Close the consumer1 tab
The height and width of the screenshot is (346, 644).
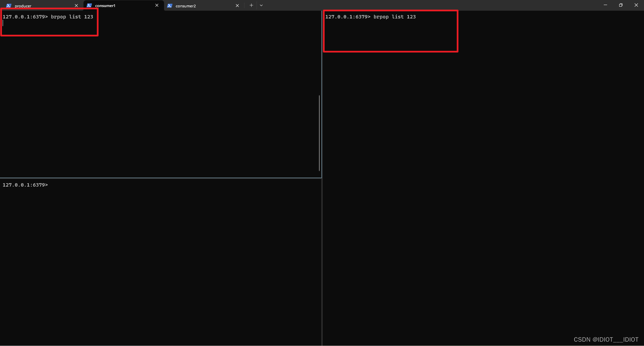pos(157,5)
